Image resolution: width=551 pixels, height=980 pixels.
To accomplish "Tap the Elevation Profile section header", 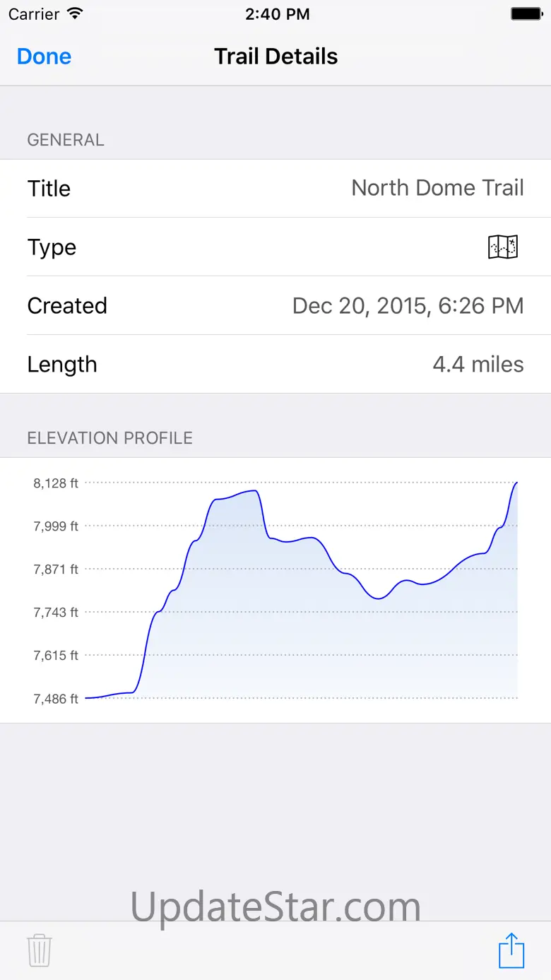I will [x=109, y=438].
